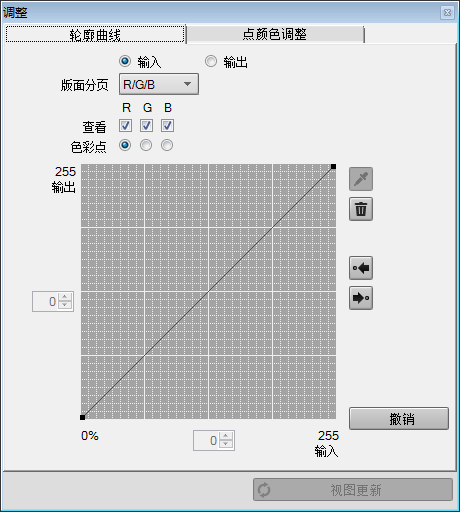The image size is (460, 512).
Task: Switch to the 轮廓曲线 tab
Action: (x=95, y=34)
